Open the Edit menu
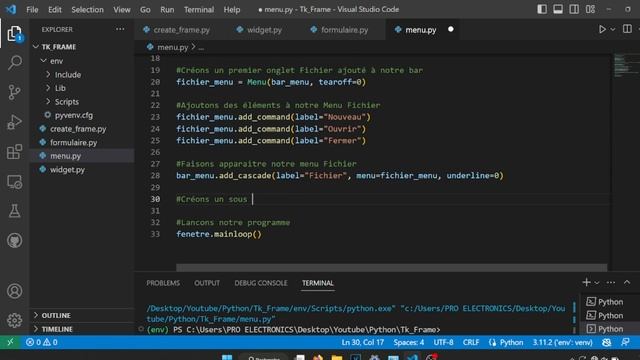Screen dimensions: 640x360 point(55,9)
